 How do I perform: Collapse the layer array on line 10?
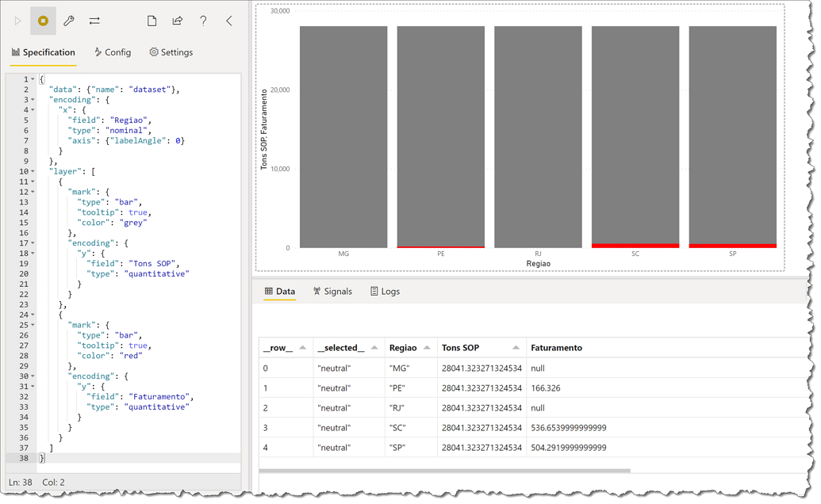click(33, 171)
